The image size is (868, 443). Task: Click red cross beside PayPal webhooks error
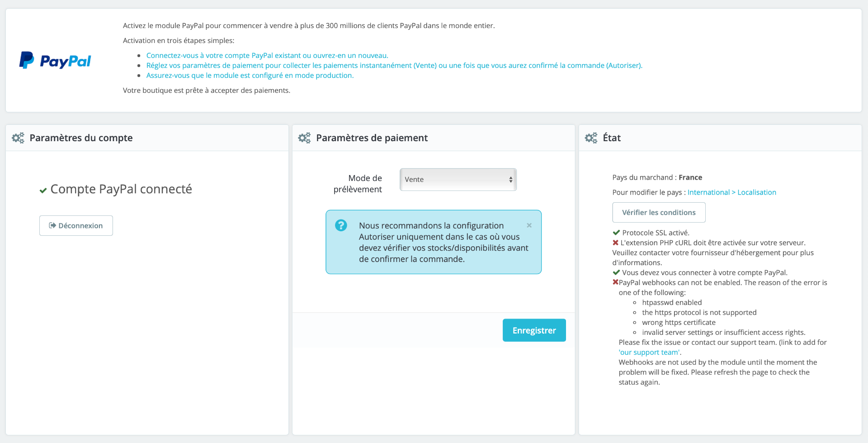[x=615, y=282]
